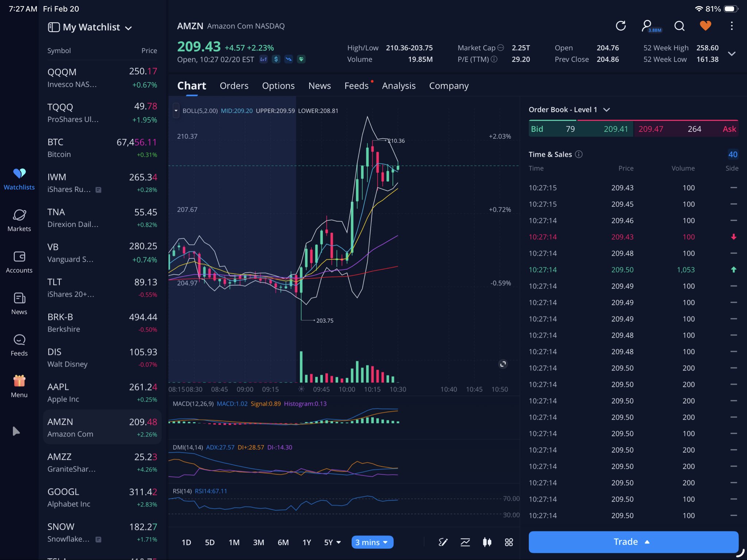Expand the Order Book Level 1 dropdown
The width and height of the screenshot is (747, 560).
click(x=607, y=110)
